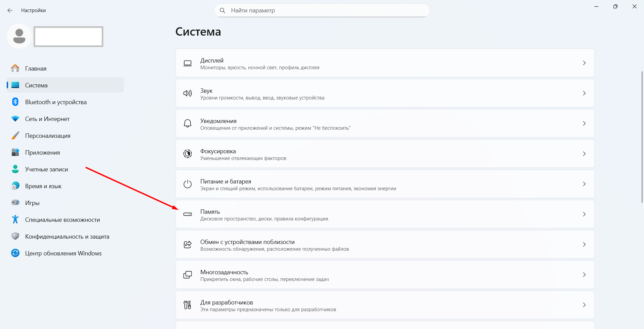Click the Storage drive icon next to Память
644x329 pixels.
pos(188,214)
